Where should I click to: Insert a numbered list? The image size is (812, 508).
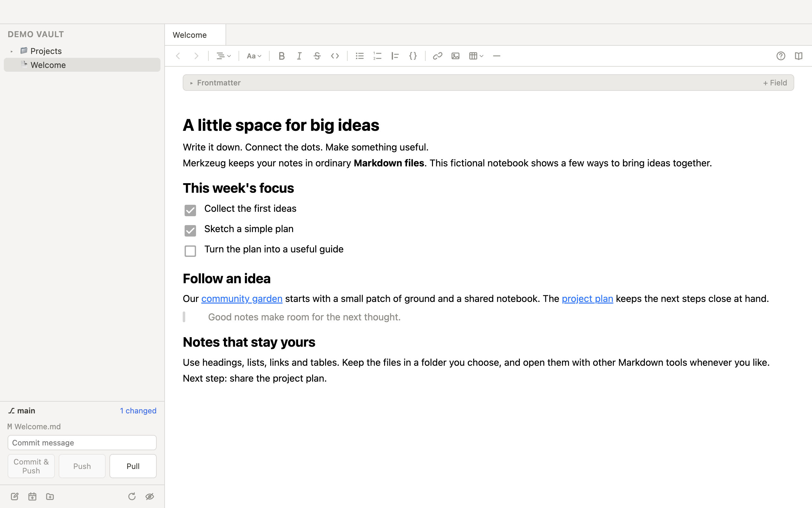click(x=377, y=56)
